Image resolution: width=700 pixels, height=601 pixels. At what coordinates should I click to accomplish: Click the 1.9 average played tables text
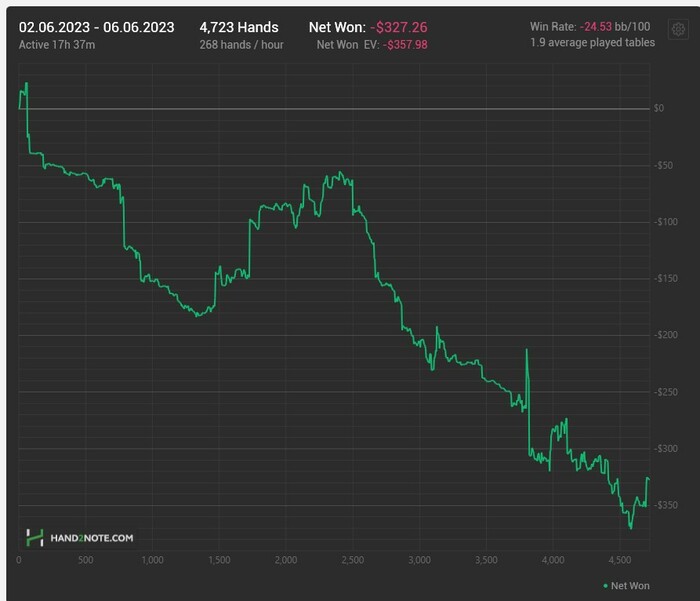(x=592, y=42)
